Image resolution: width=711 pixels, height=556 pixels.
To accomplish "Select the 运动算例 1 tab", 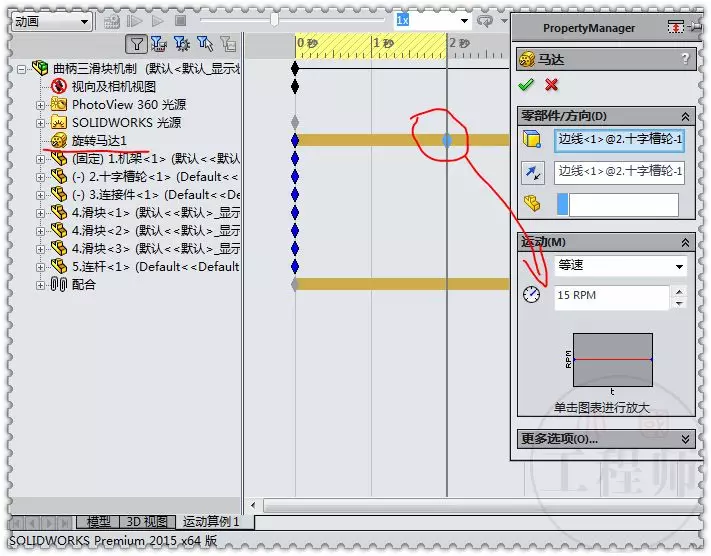I will point(210,522).
